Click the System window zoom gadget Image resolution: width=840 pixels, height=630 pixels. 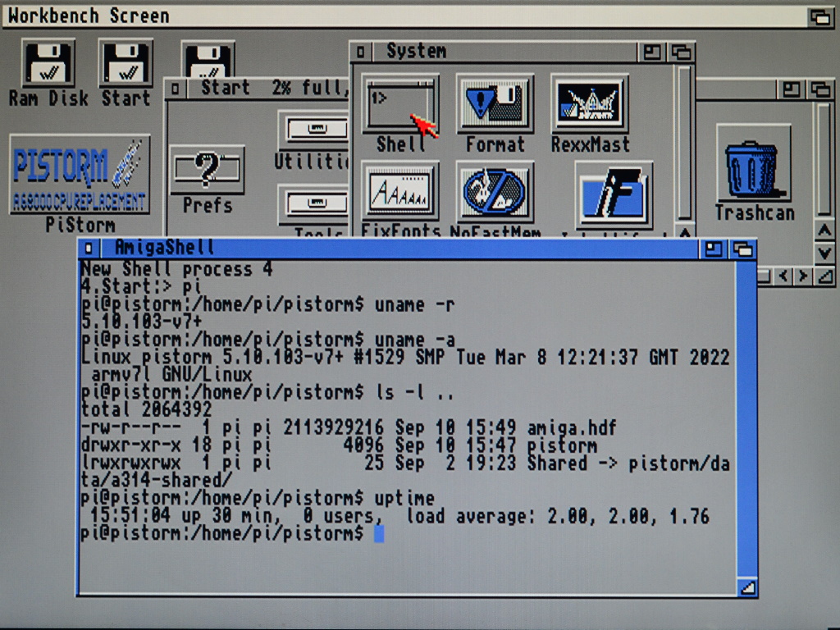(651, 52)
